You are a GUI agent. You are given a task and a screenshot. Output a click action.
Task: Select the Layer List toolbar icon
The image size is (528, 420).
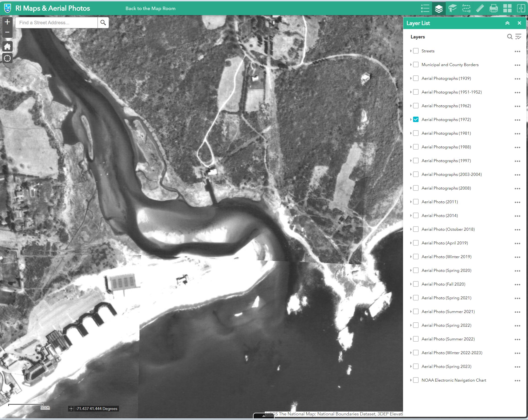pyautogui.click(x=439, y=8)
